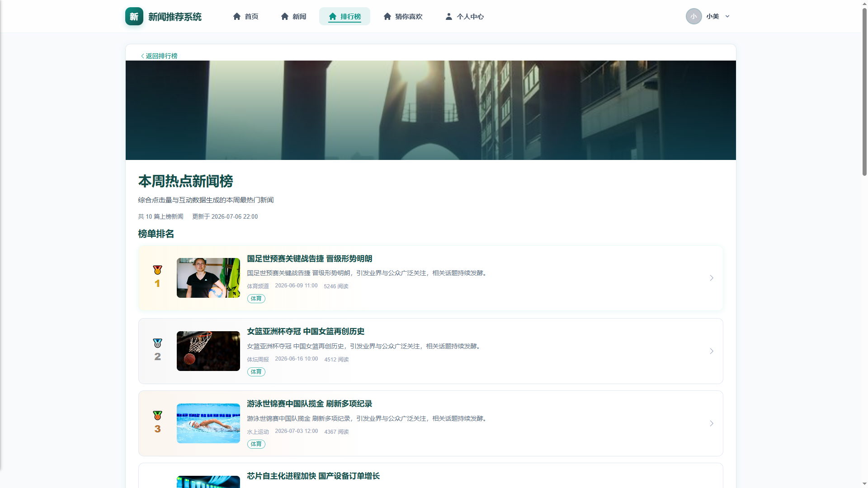This screenshot has width=868, height=488.
Task: Click the 5246 阅读 read count
Action: tap(336, 286)
